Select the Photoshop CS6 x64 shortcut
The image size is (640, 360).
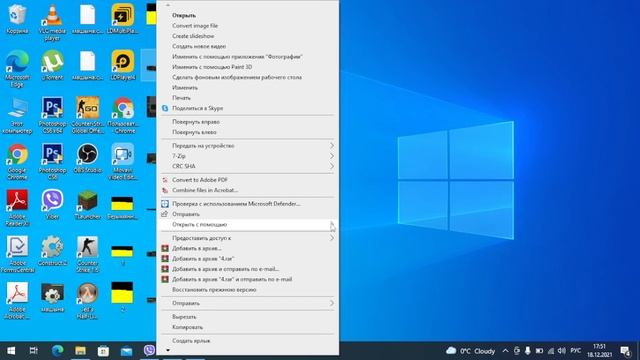click(x=52, y=115)
